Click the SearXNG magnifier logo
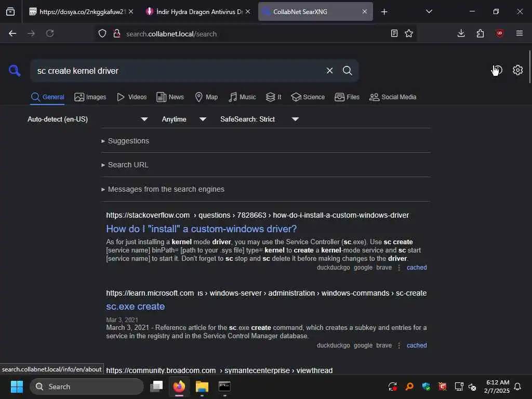Image resolution: width=532 pixels, height=399 pixels. [15, 71]
